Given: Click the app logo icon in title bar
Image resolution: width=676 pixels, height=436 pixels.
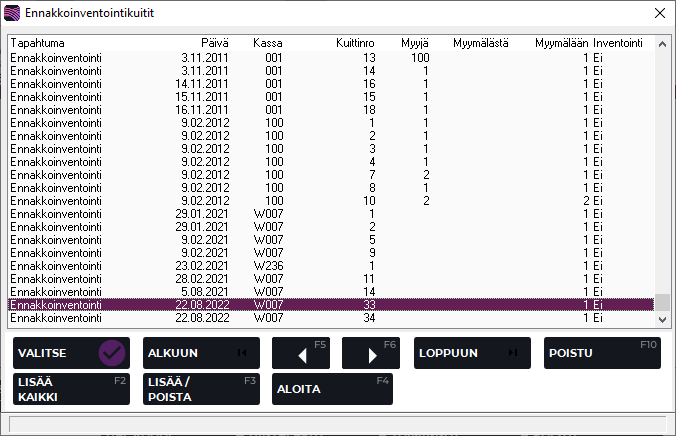Looking at the screenshot, I should pyautogui.click(x=13, y=13).
